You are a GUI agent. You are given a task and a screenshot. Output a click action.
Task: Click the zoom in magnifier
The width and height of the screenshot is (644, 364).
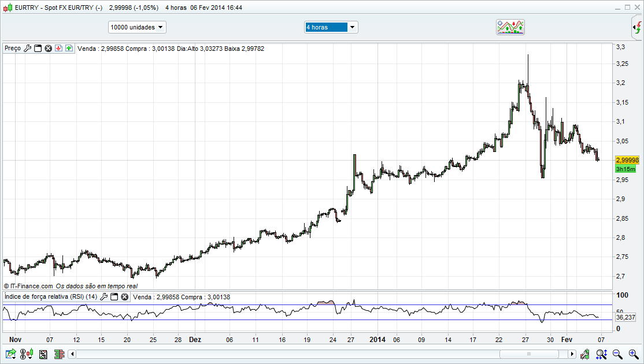click(x=633, y=354)
